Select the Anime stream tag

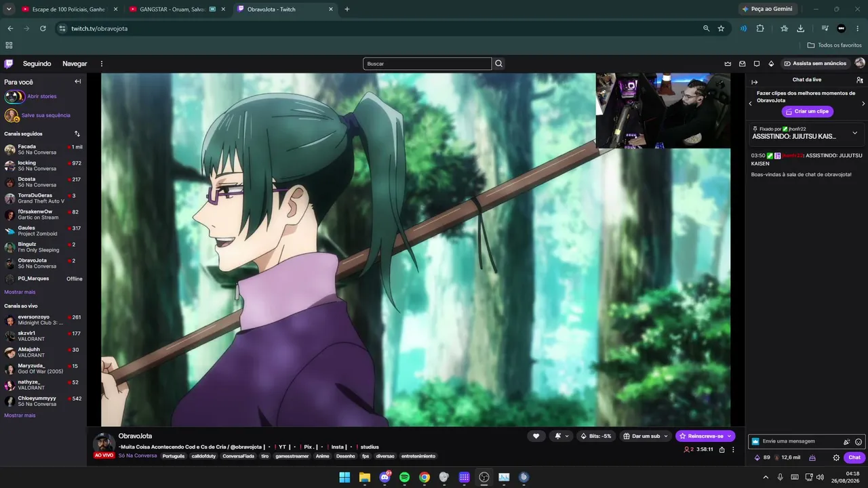(x=322, y=456)
